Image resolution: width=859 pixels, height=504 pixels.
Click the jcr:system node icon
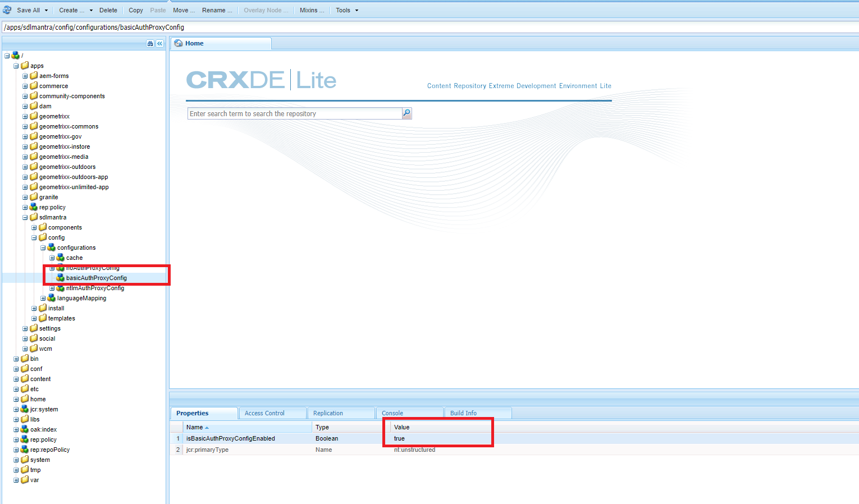(x=25, y=409)
